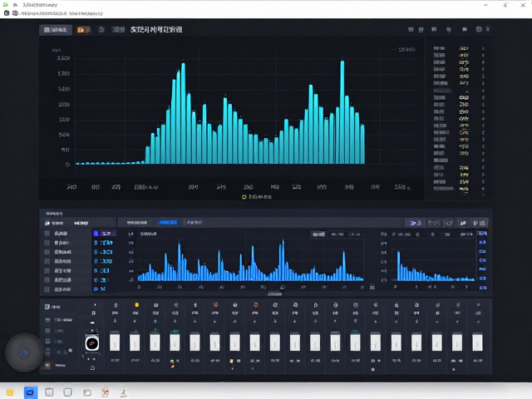The width and height of the screenshot is (532, 399).
Task: Click the orange icon button in top toolbar
Action: (83, 30)
